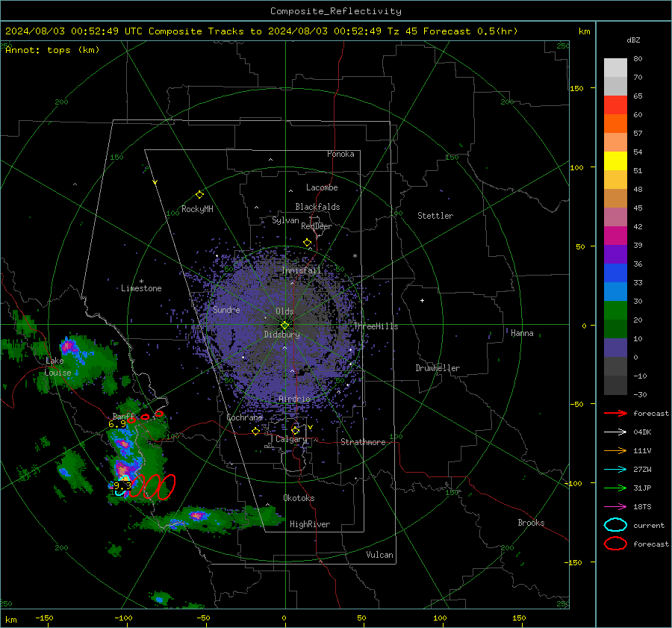Click the orange 111V arrow in the legend
The image size is (672, 628).
point(615,450)
